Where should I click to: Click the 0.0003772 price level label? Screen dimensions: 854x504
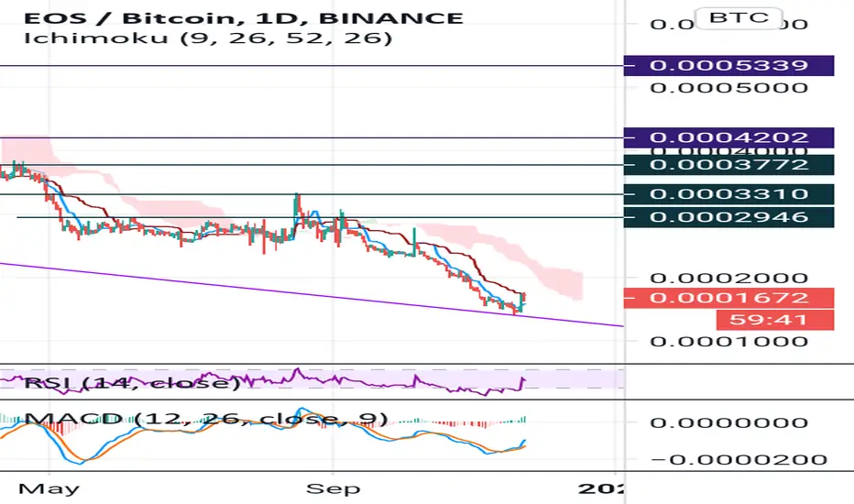coord(728,165)
